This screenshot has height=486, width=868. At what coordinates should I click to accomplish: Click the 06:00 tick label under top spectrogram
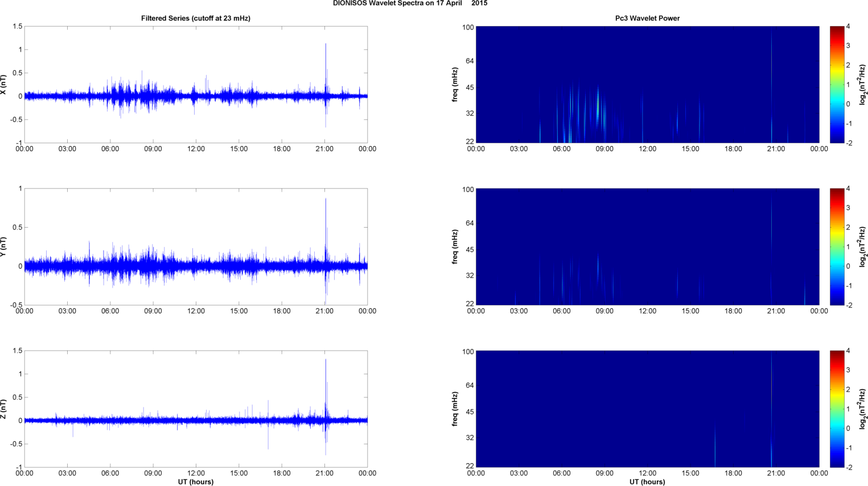click(562, 149)
